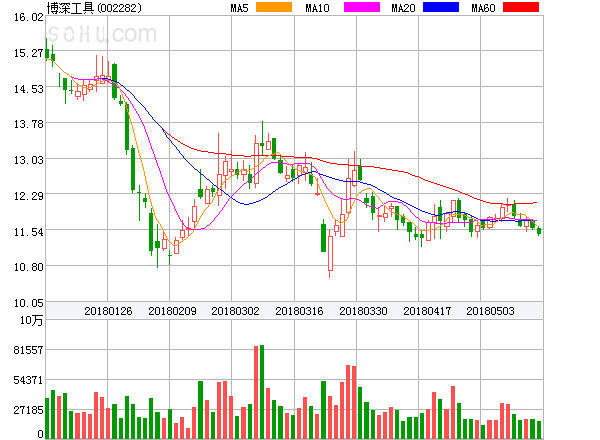Click the 16.02 price axis label
The image size is (600, 440).
coord(29,17)
